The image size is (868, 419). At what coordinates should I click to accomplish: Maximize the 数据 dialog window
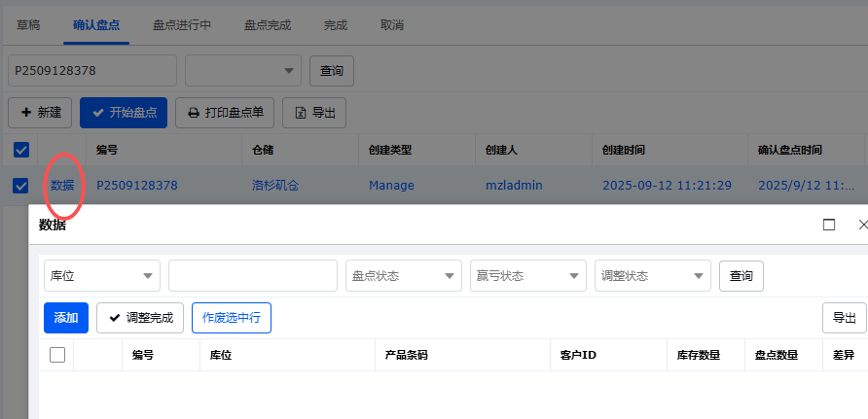(829, 225)
